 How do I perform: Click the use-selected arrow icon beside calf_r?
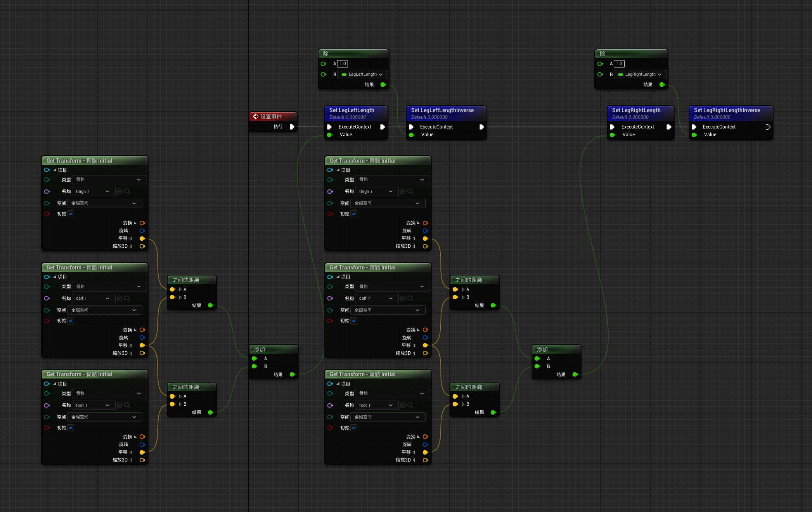pyautogui.click(x=403, y=299)
